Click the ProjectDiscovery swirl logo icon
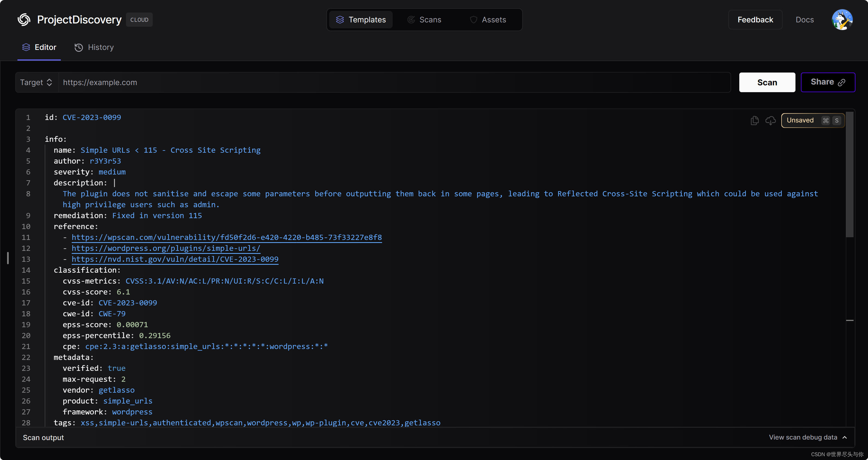The height and width of the screenshot is (460, 868). [x=24, y=20]
